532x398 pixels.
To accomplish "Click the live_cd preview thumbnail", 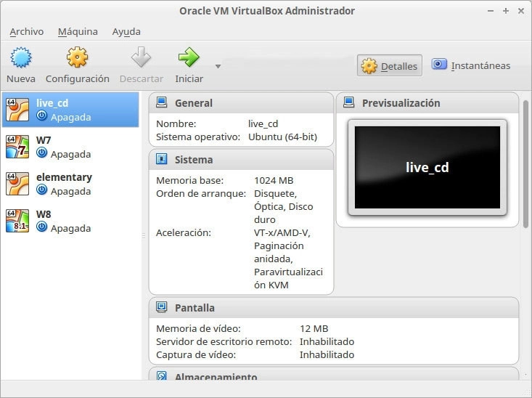I will 427,168.
